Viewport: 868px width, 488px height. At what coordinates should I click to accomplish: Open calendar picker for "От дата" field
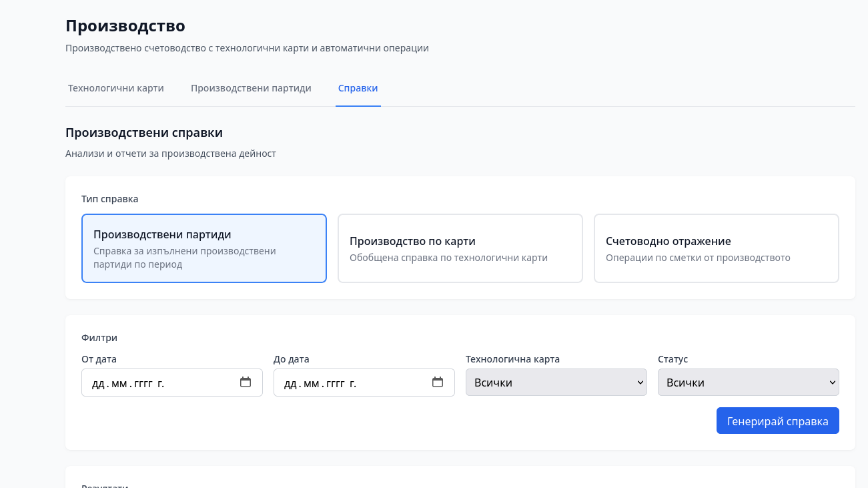tap(246, 382)
